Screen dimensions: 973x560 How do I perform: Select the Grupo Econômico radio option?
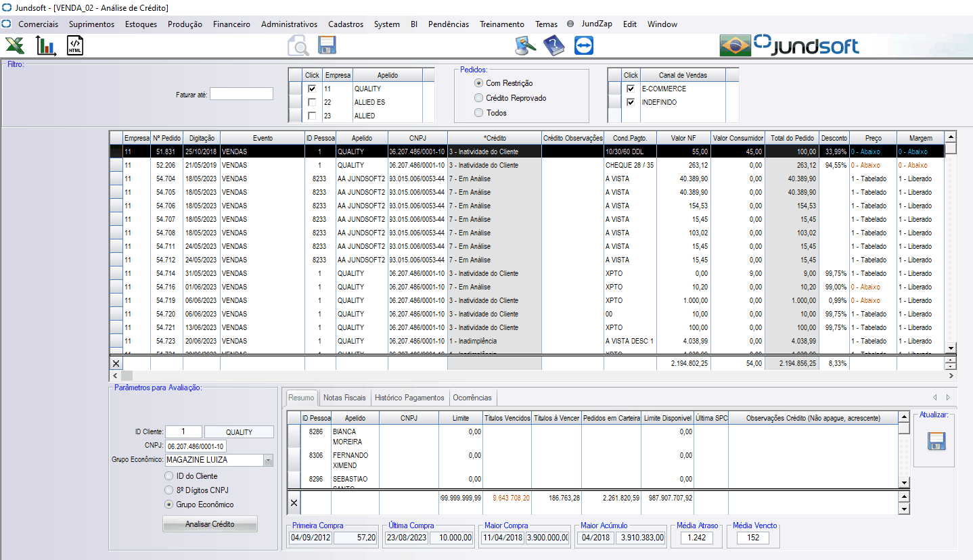click(169, 505)
